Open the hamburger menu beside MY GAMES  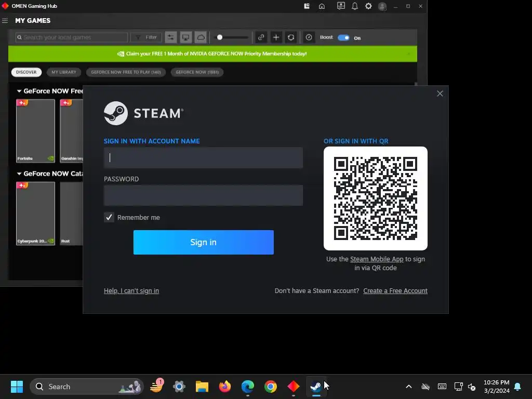pos(5,21)
